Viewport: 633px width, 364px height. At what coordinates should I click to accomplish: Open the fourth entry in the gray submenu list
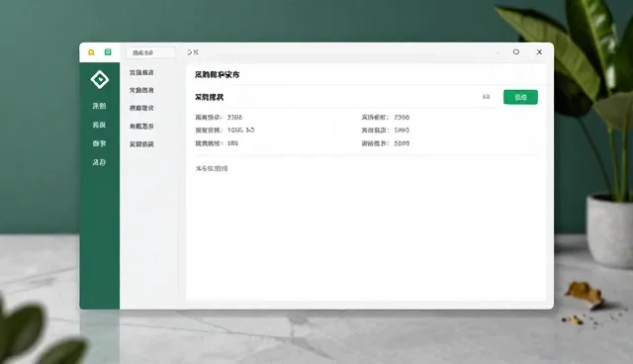click(x=141, y=127)
